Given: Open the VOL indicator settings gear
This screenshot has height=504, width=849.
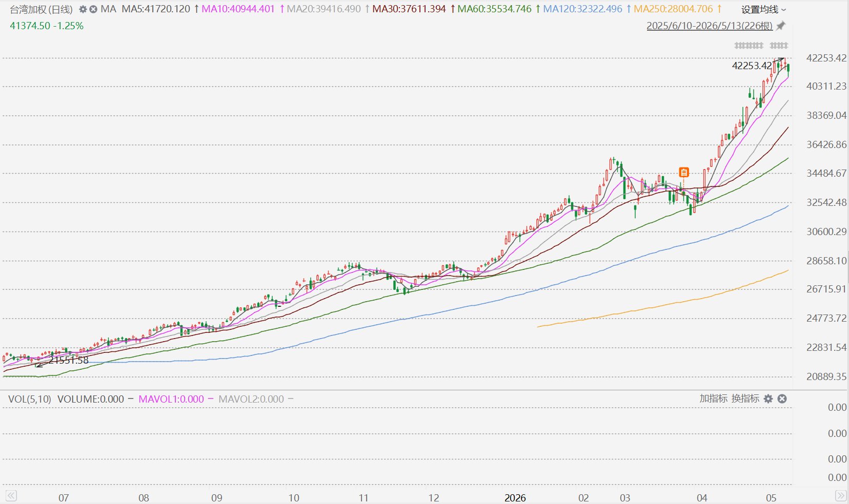Looking at the screenshot, I should pyautogui.click(x=768, y=398).
